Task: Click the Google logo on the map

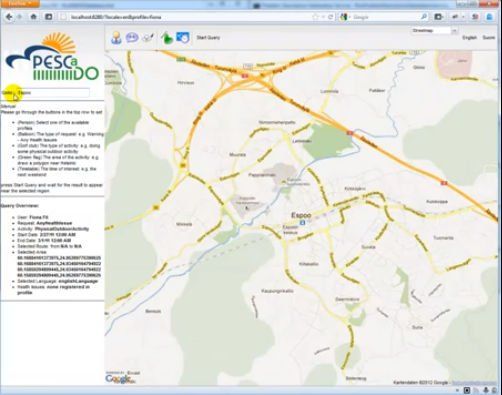Action: pos(117,379)
